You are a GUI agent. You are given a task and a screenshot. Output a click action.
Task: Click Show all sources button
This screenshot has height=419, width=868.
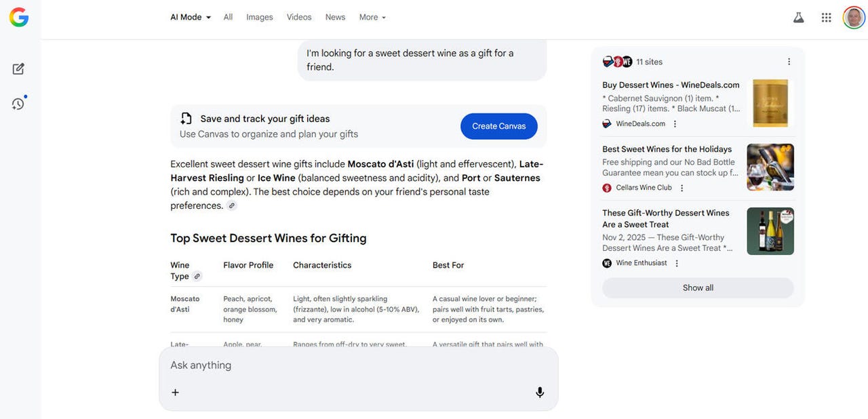tap(698, 288)
